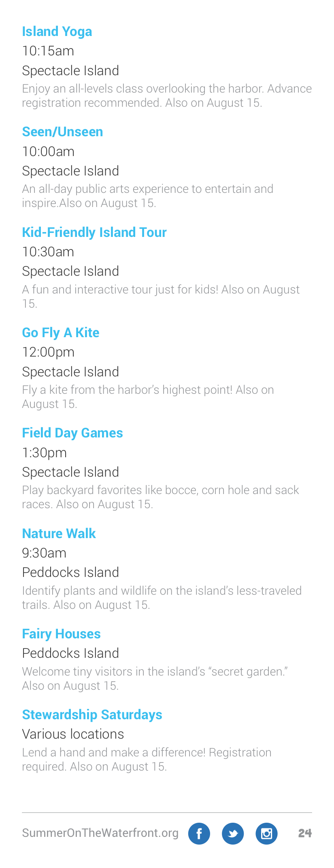
Task: Open the Fairy Houses event heading
Action: pyautogui.click(x=61, y=634)
